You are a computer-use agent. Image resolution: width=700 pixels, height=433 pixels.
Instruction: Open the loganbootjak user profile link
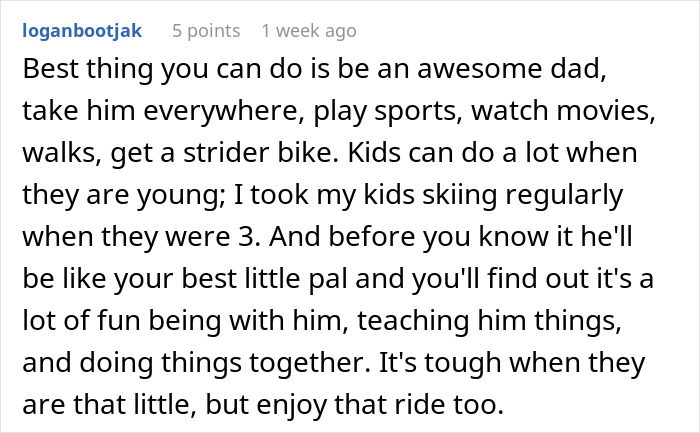click(x=81, y=31)
